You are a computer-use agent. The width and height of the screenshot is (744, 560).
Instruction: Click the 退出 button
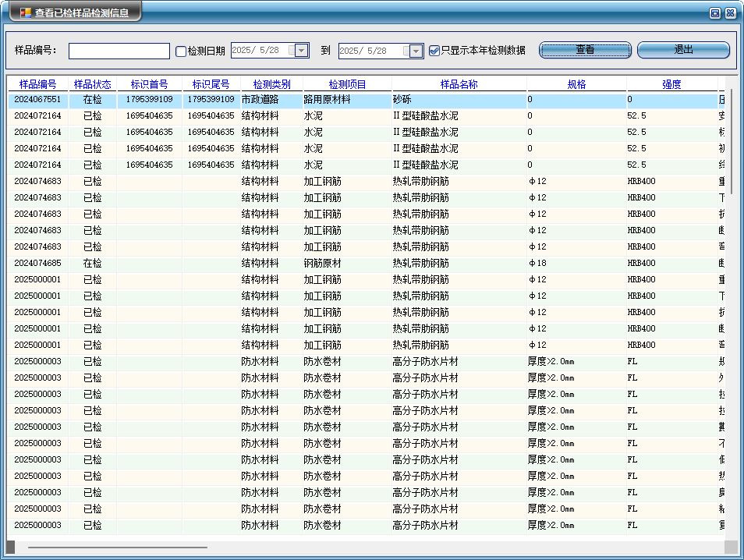coord(683,50)
